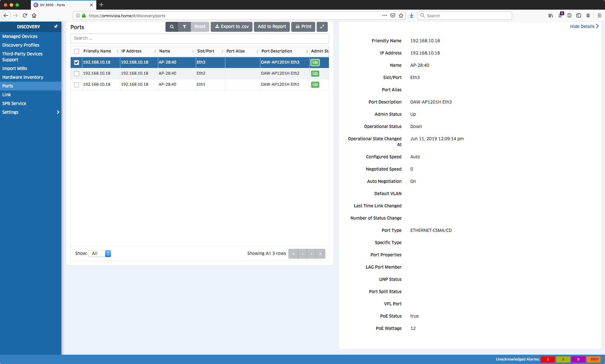
Task: Open Hardware Inventory in sidebar
Action: coord(23,77)
